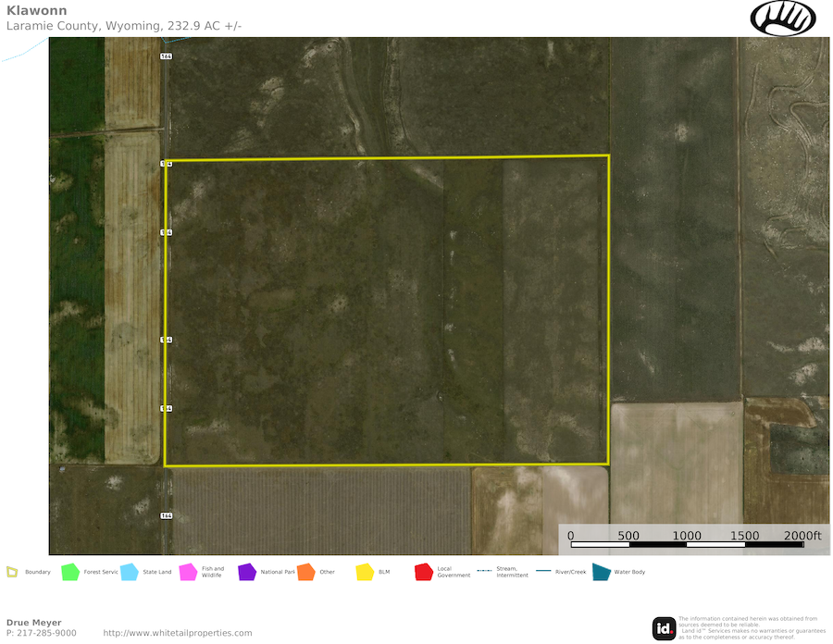Click the yellow BLM legend swatch
Screen dimensions: 833x644
365,572
